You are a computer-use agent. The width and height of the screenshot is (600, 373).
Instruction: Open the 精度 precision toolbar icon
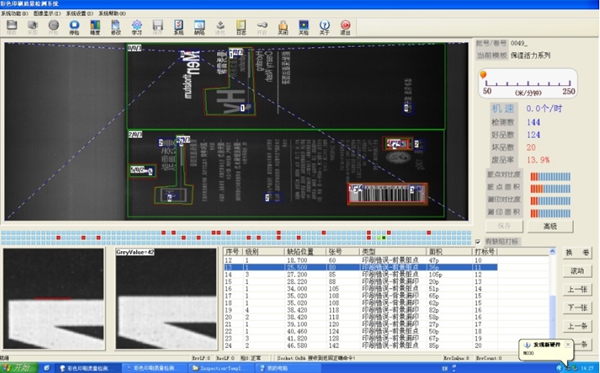pyautogui.click(x=95, y=27)
